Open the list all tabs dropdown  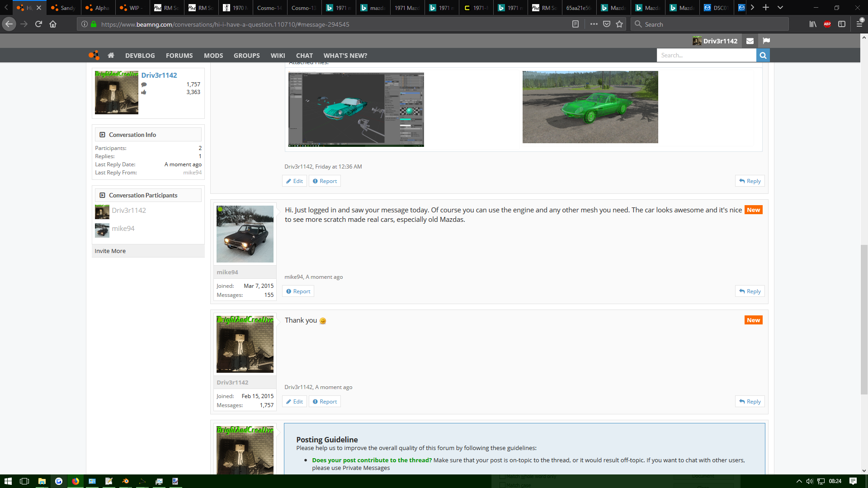(x=780, y=8)
